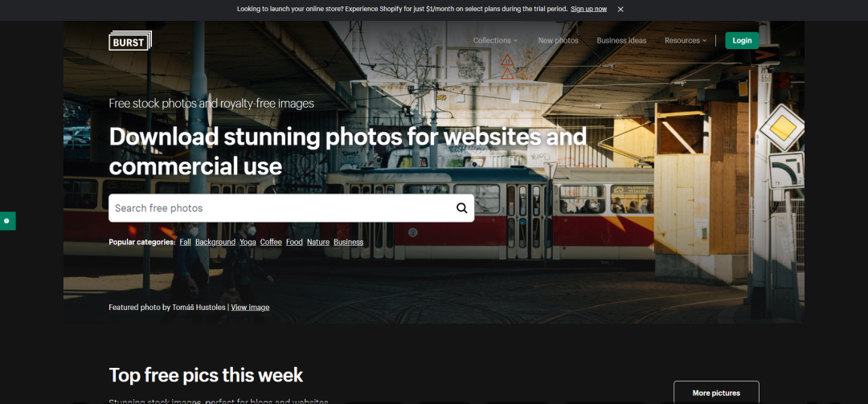Click the View image link
Image resolution: width=868 pixels, height=404 pixels.
point(250,307)
